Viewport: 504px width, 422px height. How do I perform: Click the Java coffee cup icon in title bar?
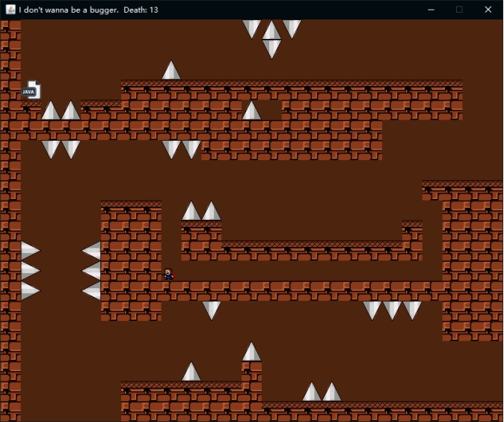10,10
